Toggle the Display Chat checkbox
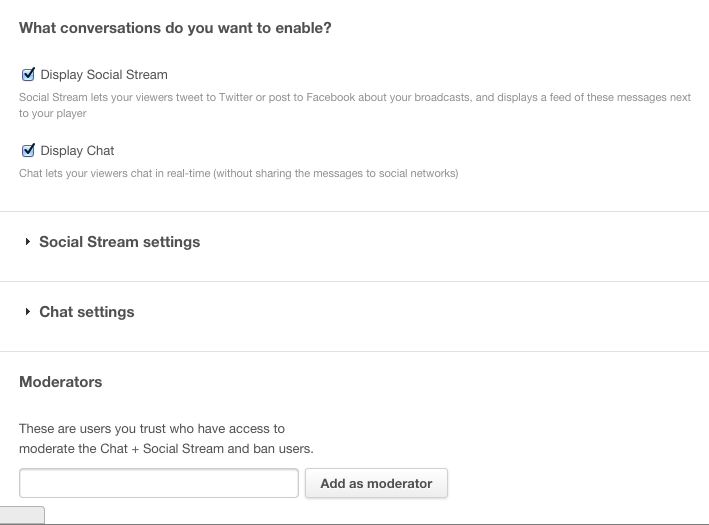Image resolution: width=709 pixels, height=525 pixels. 28,151
